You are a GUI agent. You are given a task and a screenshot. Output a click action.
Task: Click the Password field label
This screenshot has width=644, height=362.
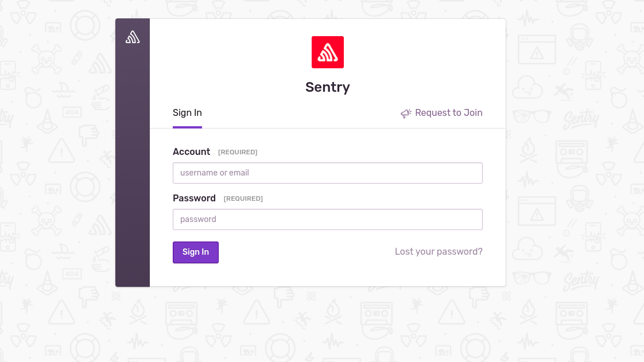pyautogui.click(x=194, y=198)
